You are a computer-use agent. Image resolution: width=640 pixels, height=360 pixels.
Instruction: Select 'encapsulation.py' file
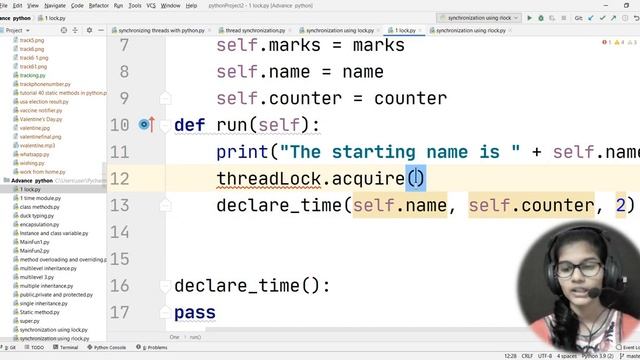pyautogui.click(x=39, y=224)
